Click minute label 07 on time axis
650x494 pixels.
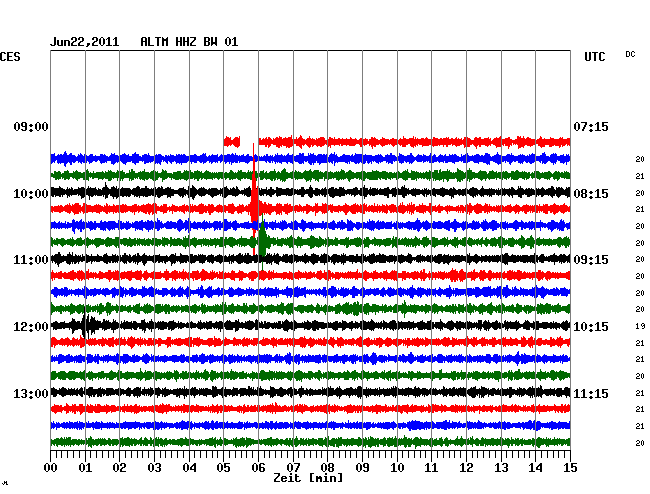coord(293,467)
